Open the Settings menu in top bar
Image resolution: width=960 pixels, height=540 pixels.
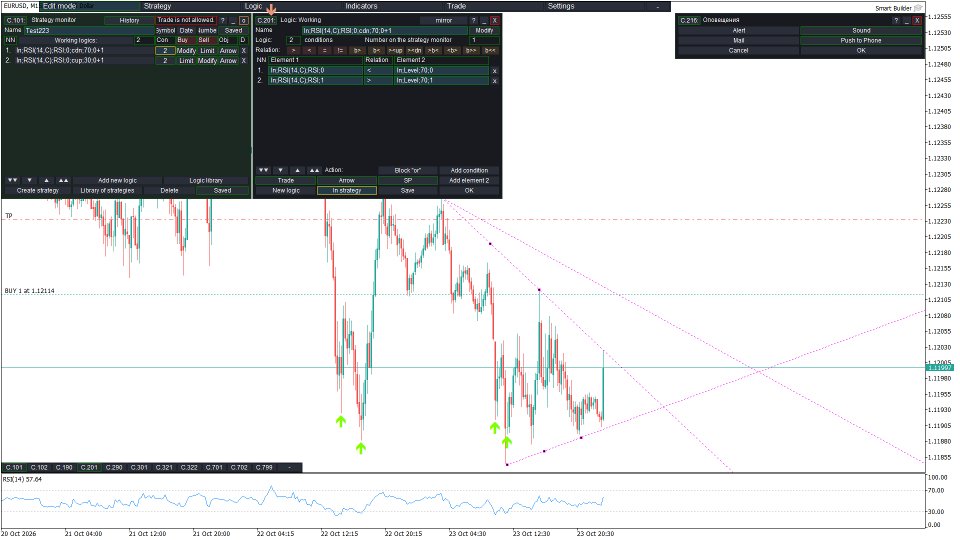coord(561,6)
